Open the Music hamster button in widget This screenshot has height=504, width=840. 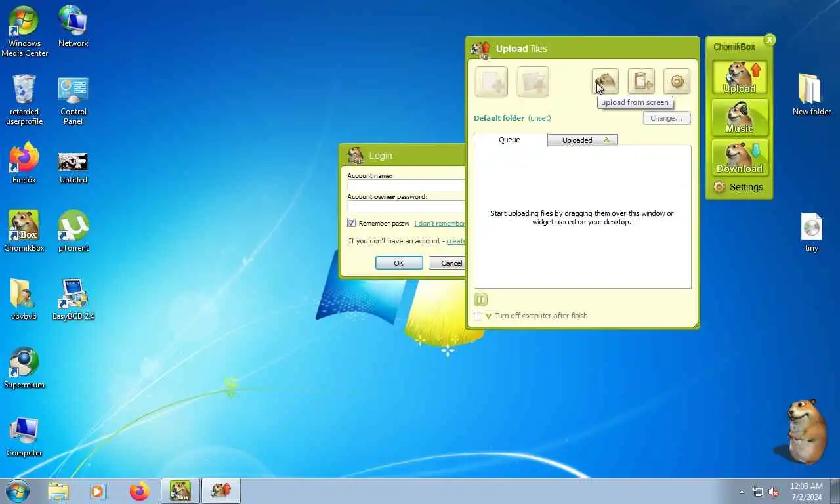tap(740, 118)
